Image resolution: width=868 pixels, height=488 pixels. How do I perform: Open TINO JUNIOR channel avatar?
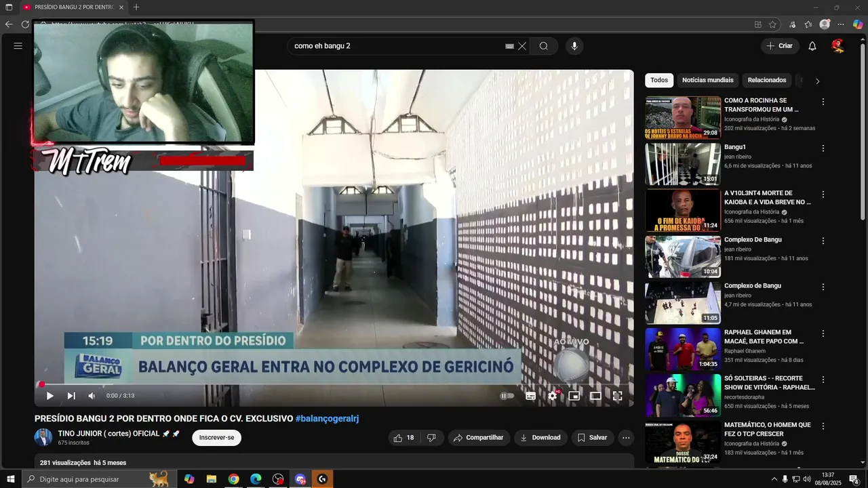click(x=43, y=437)
